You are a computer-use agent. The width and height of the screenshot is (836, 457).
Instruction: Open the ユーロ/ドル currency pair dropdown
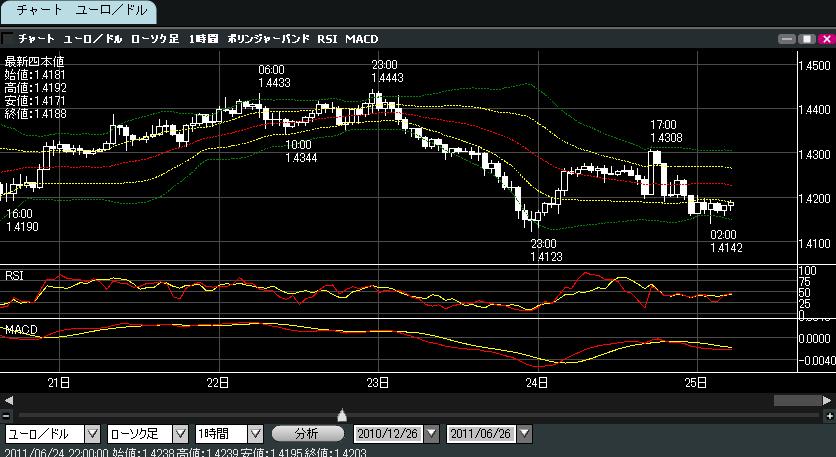click(92, 434)
